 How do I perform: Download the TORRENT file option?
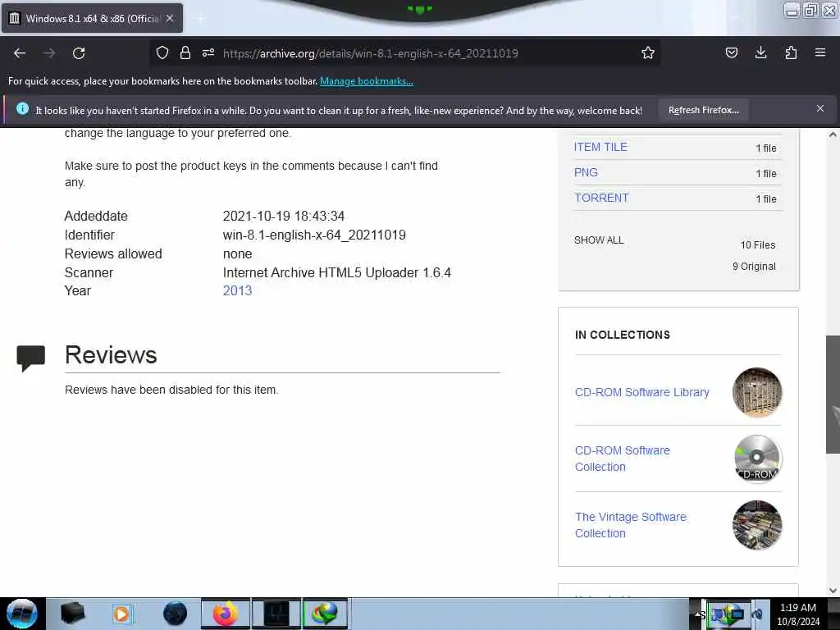(601, 198)
